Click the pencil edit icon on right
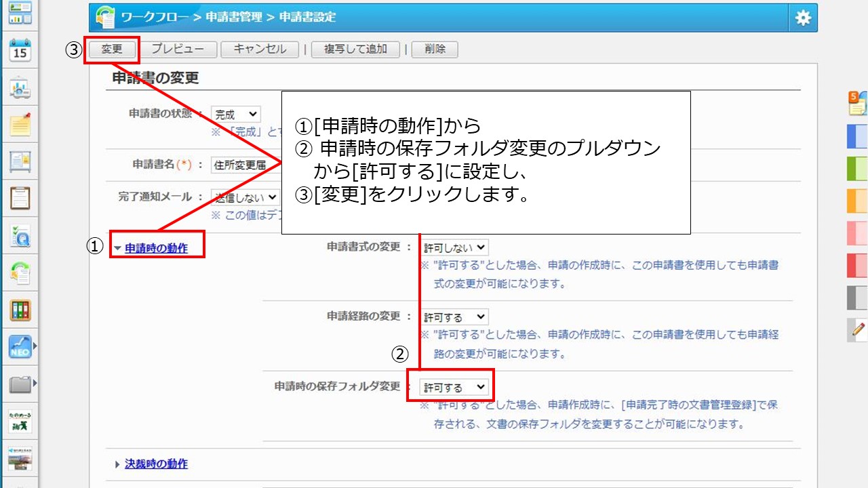Viewport: 868px width, 488px height. click(x=858, y=330)
